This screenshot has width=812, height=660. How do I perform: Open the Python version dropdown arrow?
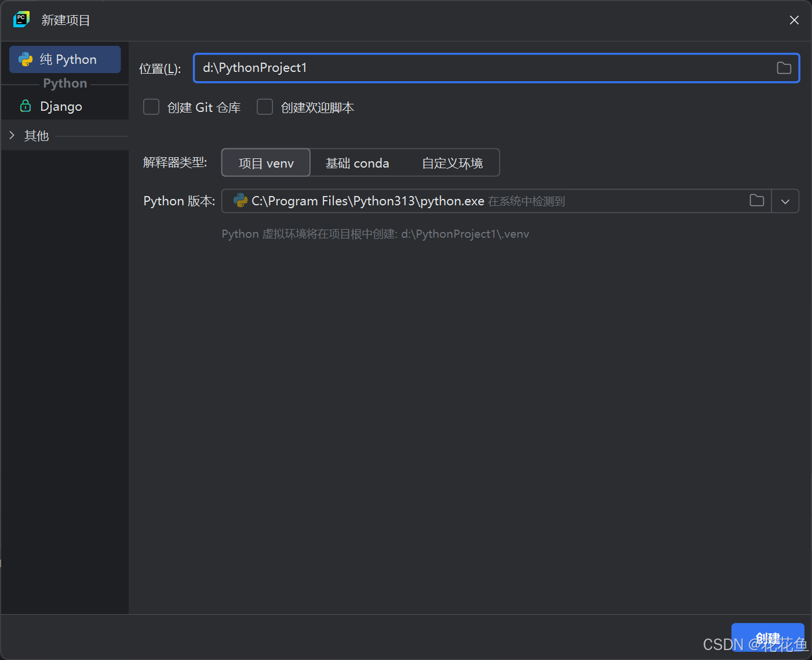(785, 201)
